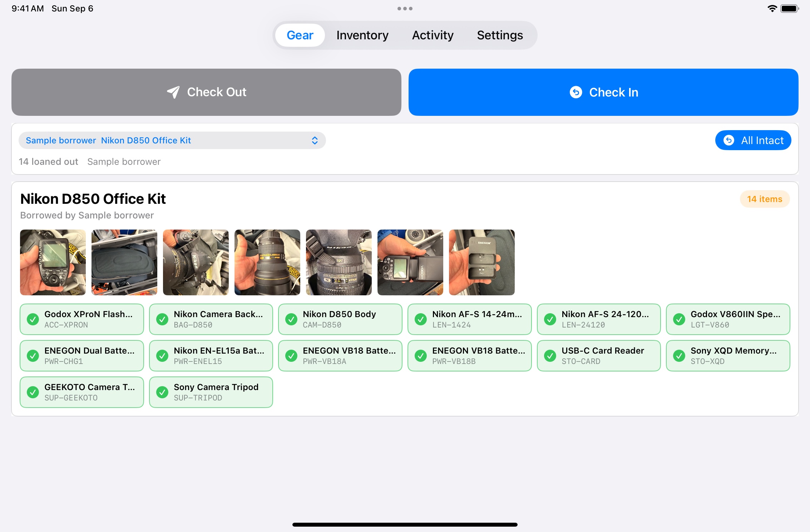This screenshot has height=532, width=810.
Task: Toggle the checkmark for LEN-1424 lens
Action: (421, 319)
